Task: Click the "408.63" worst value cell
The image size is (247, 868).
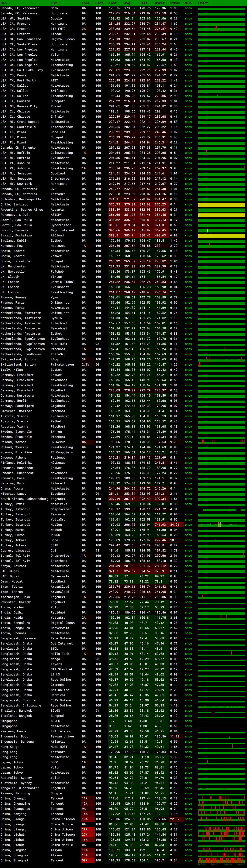Action: tap(161, 235)
